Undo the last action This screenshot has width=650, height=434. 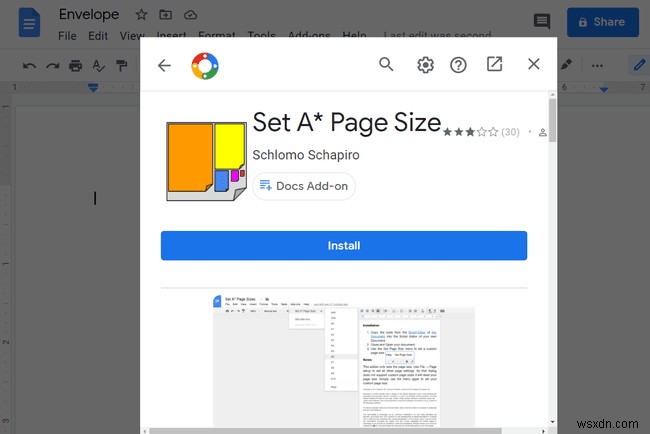(29, 65)
